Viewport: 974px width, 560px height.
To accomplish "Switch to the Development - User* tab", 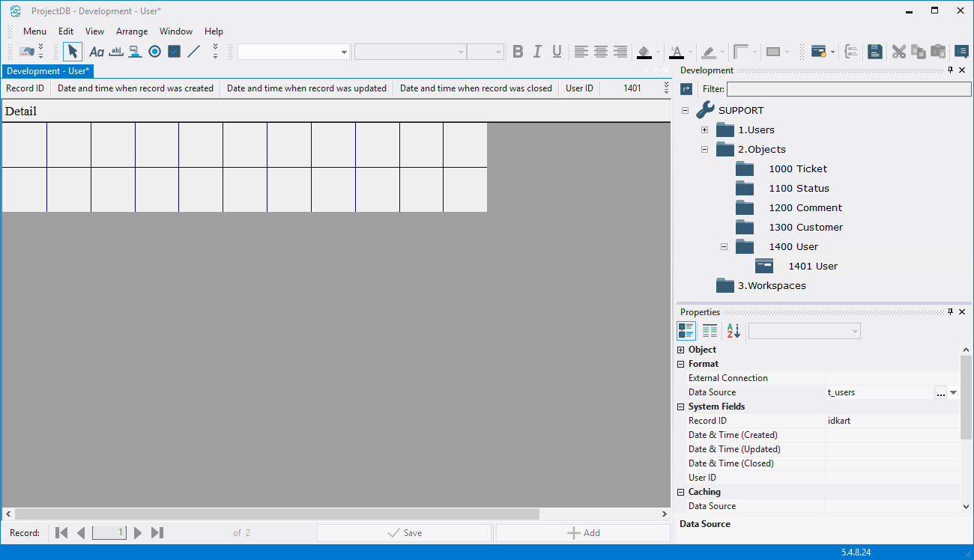I will 48,71.
